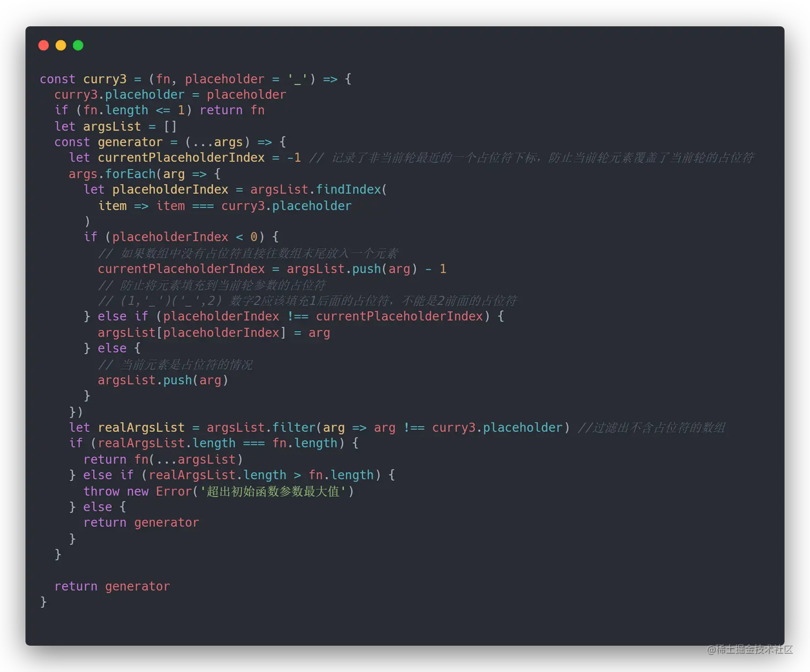
Task: Click the comment '过滤出不含占位符的数组'
Action: coord(651,428)
